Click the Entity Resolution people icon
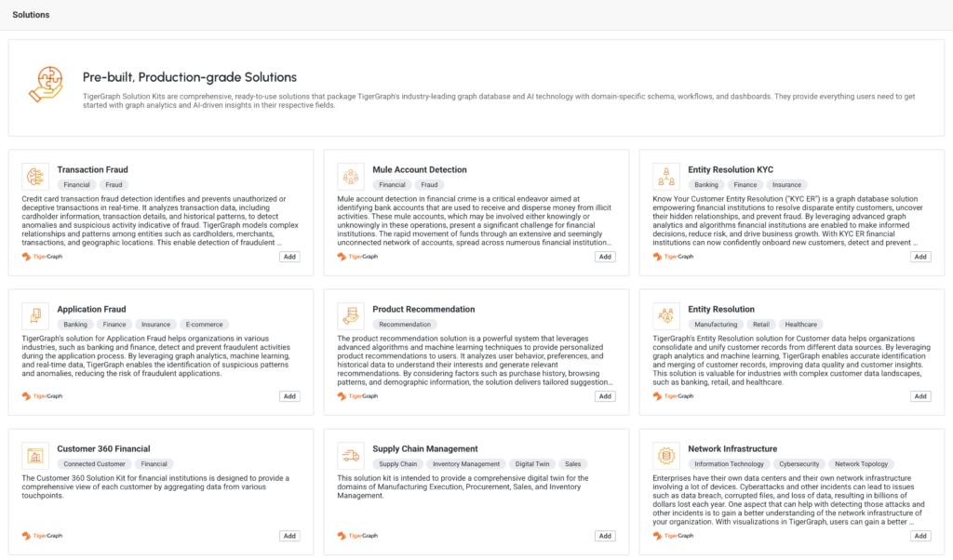Image resolution: width=953 pixels, height=560 pixels. 666,316
